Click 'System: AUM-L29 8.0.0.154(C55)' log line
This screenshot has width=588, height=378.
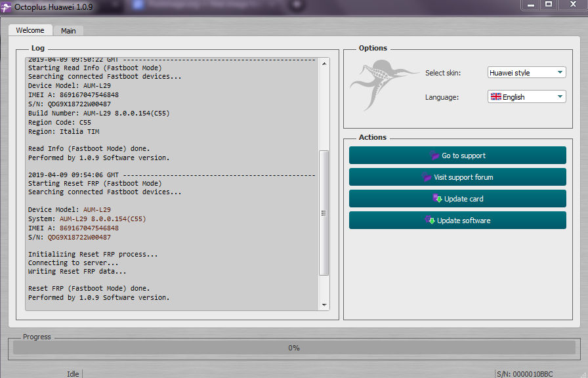click(87, 219)
